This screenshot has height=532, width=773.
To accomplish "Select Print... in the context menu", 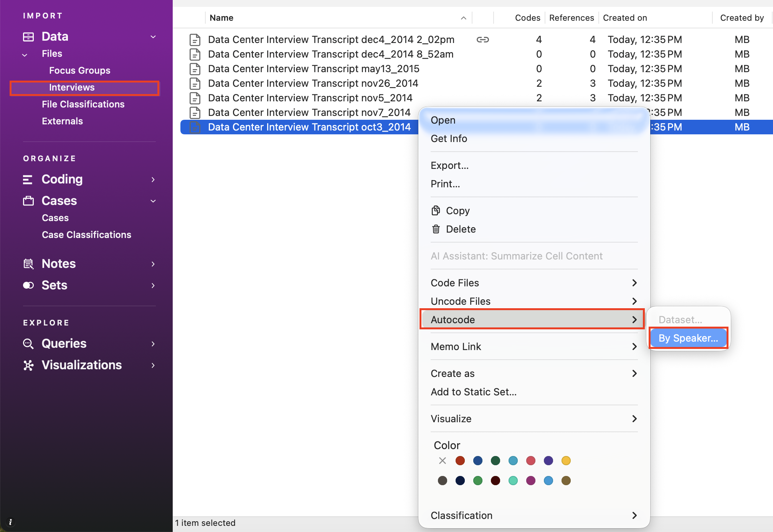I will 534,184.
